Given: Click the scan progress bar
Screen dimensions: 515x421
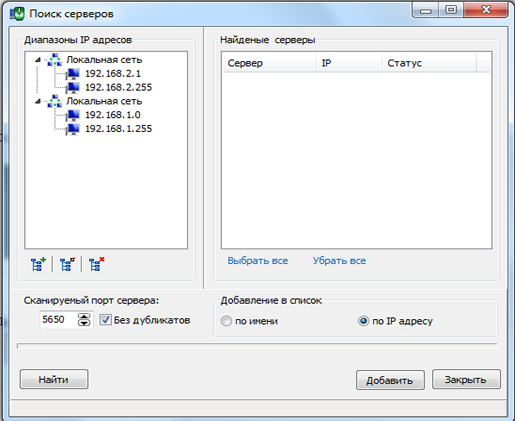Looking at the screenshot, I should [257, 346].
